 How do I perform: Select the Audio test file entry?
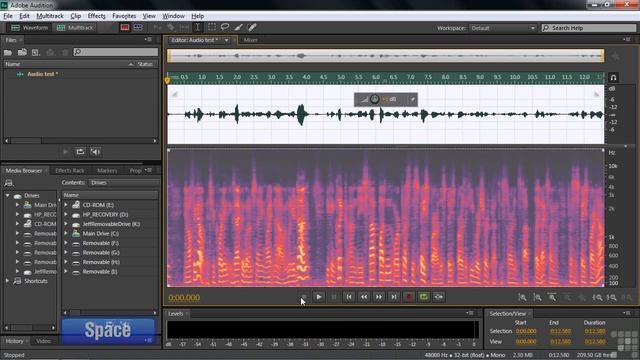[42, 74]
